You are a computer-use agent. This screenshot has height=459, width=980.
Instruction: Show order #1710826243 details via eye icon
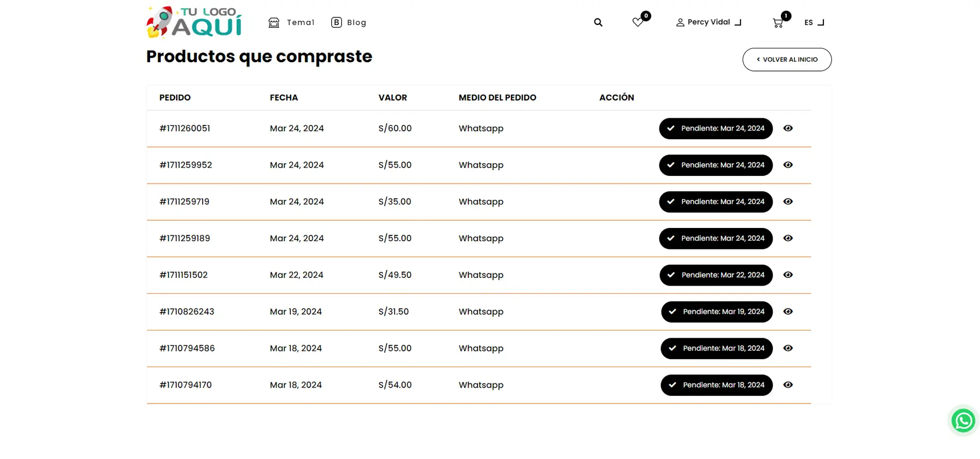(788, 312)
